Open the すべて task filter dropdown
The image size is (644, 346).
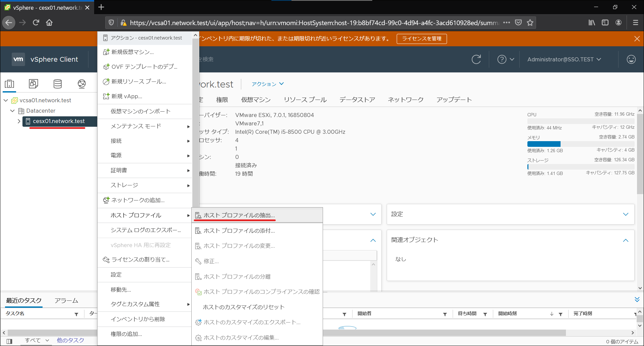click(x=37, y=340)
